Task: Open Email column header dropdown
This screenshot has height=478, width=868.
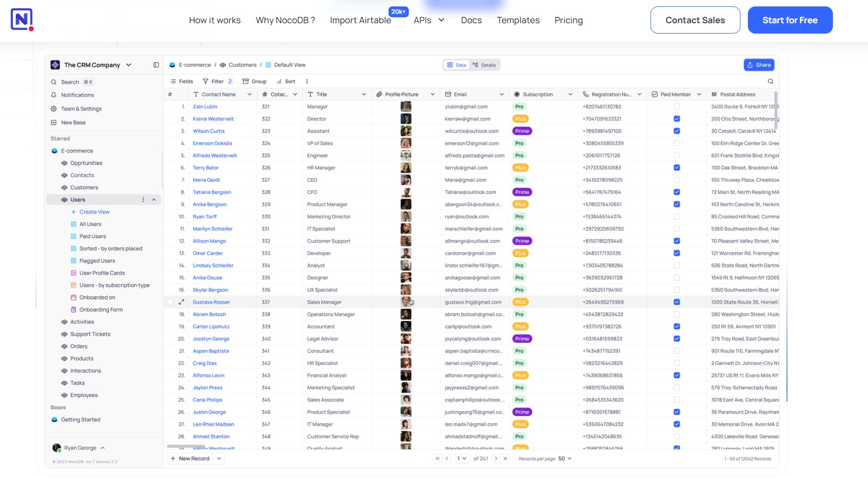Action: [x=501, y=94]
